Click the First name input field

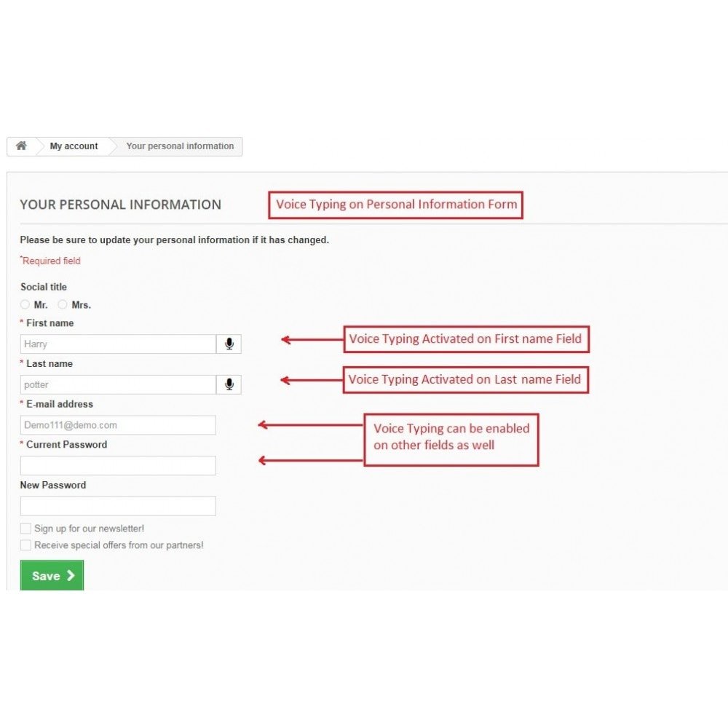pyautogui.click(x=118, y=344)
